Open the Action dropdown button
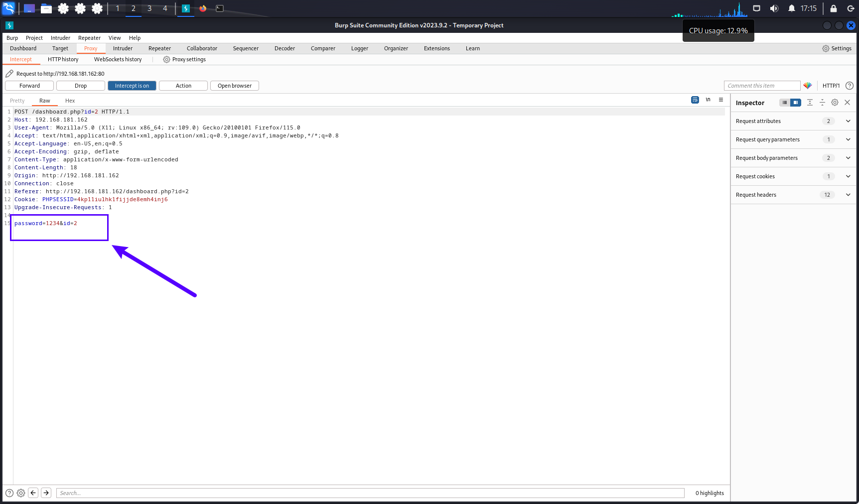This screenshot has height=504, width=859. 183,86
